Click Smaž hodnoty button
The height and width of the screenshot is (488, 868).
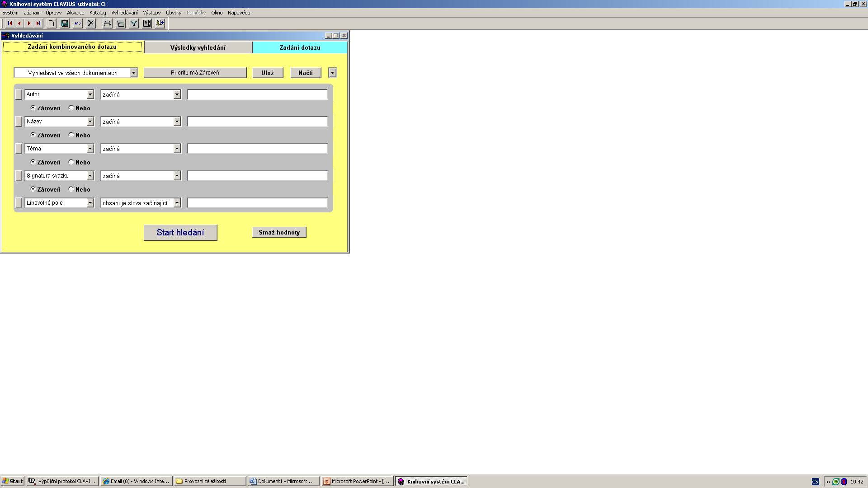[x=279, y=232]
